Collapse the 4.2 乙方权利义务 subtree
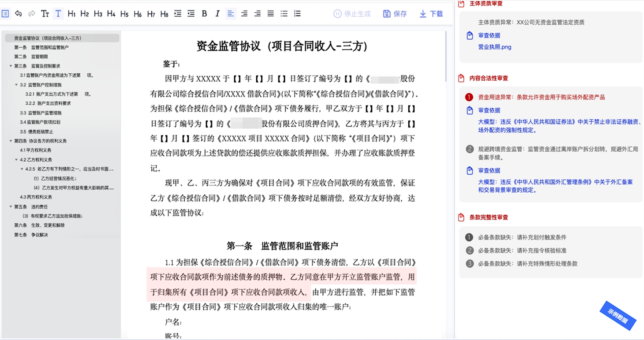The image size is (644, 340). 17,159
